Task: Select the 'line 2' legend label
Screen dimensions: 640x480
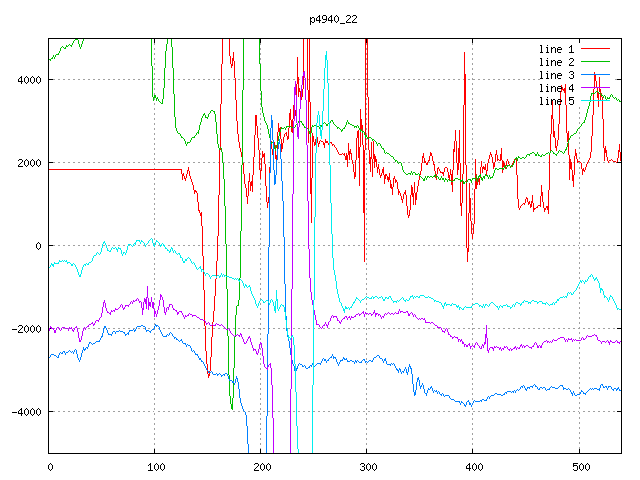Action: [557, 62]
